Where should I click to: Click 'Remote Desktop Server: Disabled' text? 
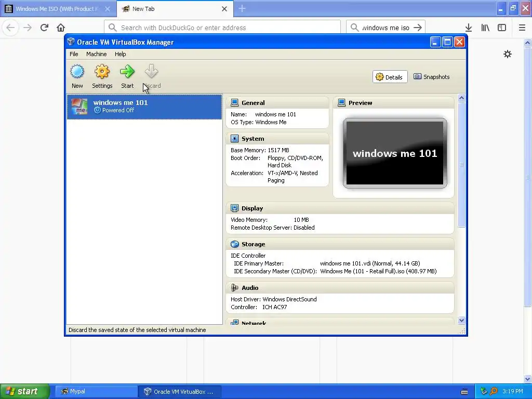tap(272, 228)
